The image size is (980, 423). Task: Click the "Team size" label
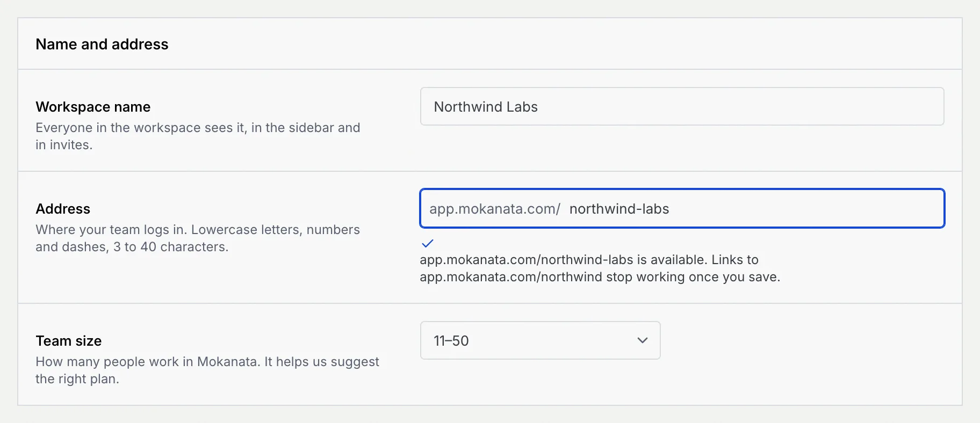click(69, 341)
